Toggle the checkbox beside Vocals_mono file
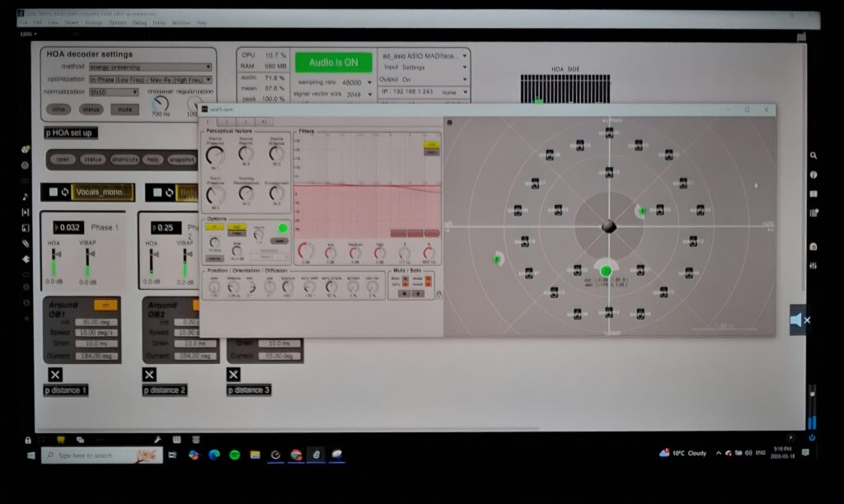 [x=53, y=192]
